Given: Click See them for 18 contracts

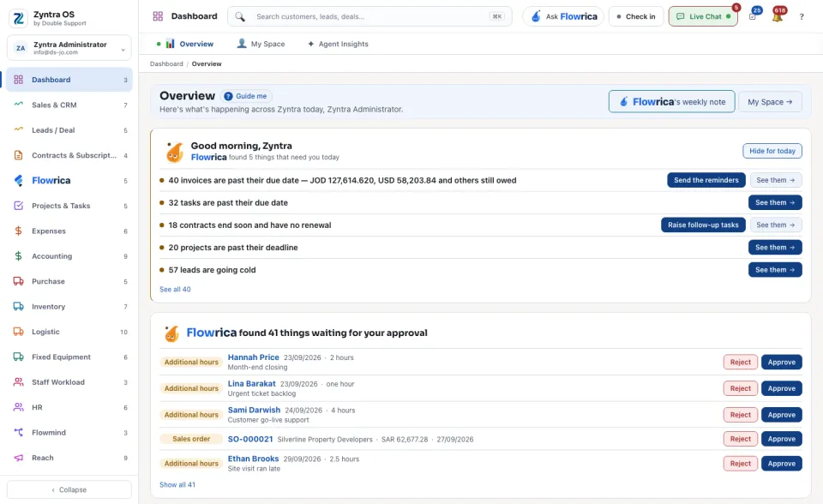Looking at the screenshot, I should point(776,225).
